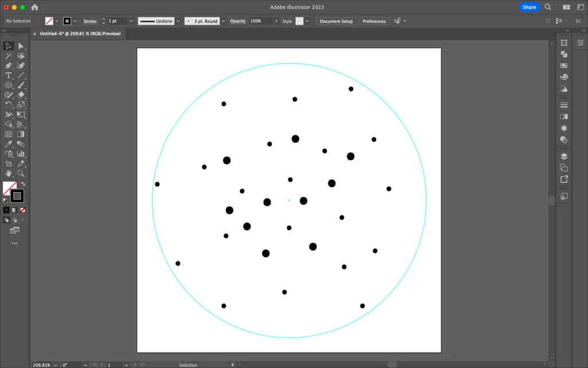Open the Uniform variable width profile dropdown
588x368 pixels.
click(x=178, y=21)
